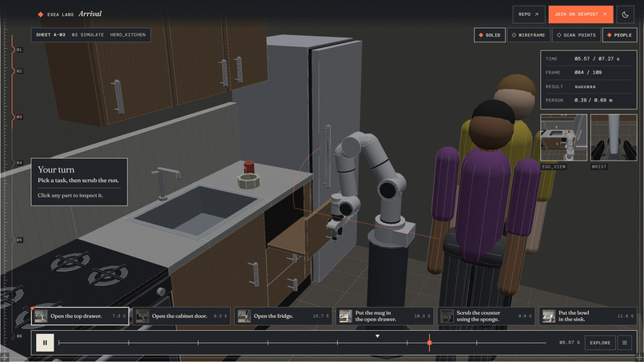
Task: Click the '05.57 / 07.27 s' time value
Action: pos(597,59)
